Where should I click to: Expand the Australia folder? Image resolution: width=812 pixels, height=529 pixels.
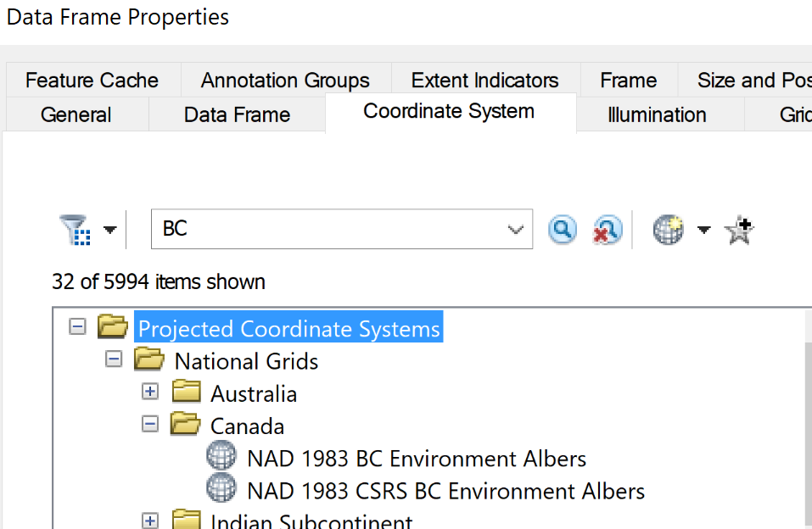click(150, 393)
